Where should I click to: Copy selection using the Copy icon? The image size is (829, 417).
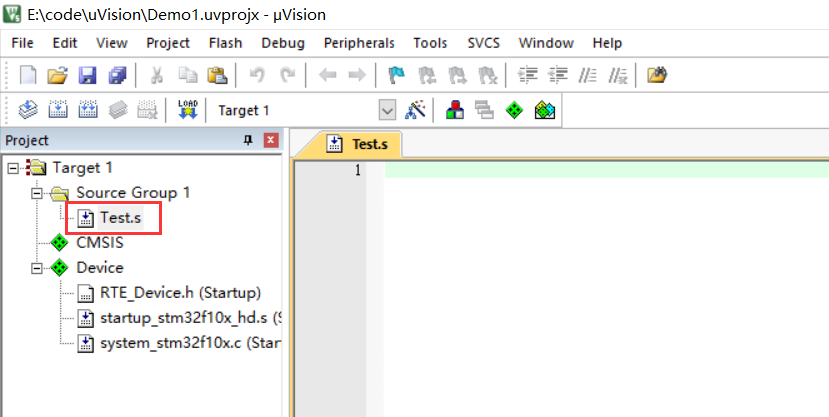(x=187, y=76)
